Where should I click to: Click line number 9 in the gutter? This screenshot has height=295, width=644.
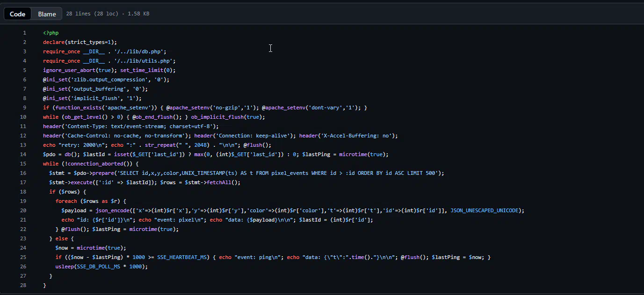(x=25, y=108)
